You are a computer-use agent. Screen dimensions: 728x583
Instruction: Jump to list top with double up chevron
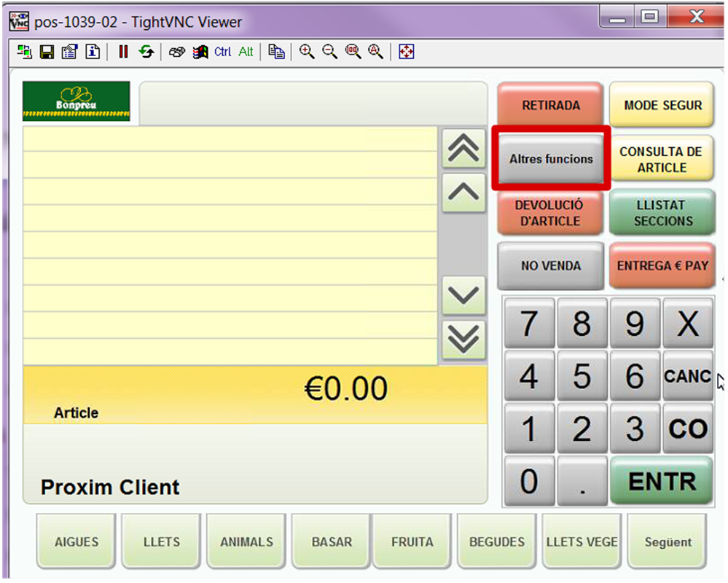pos(463,148)
